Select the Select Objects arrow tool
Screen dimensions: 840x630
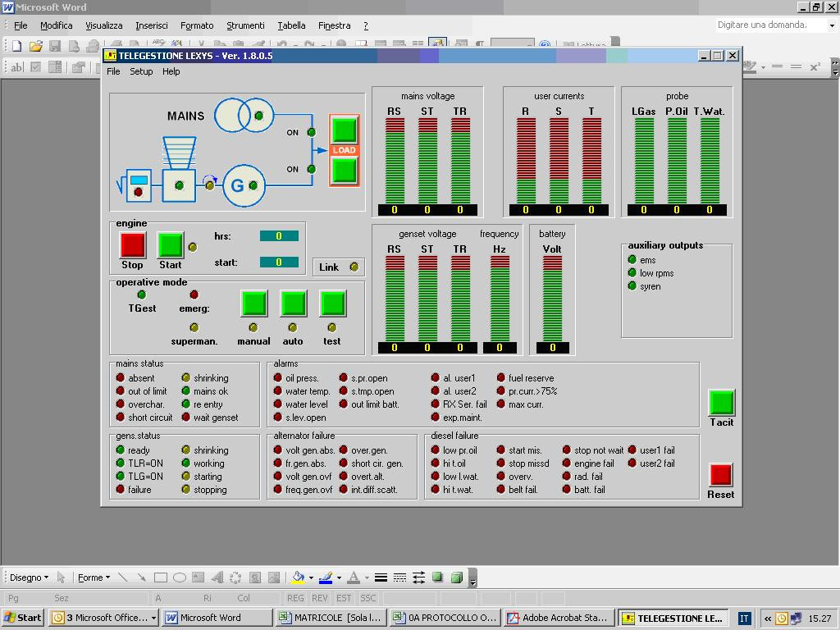coord(61,577)
